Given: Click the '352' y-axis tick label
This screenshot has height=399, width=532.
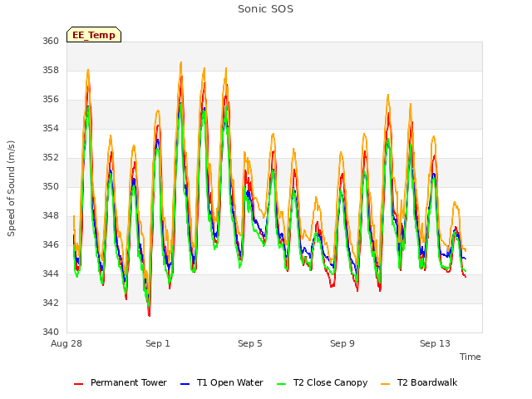Looking at the screenshot, I should [51, 157].
